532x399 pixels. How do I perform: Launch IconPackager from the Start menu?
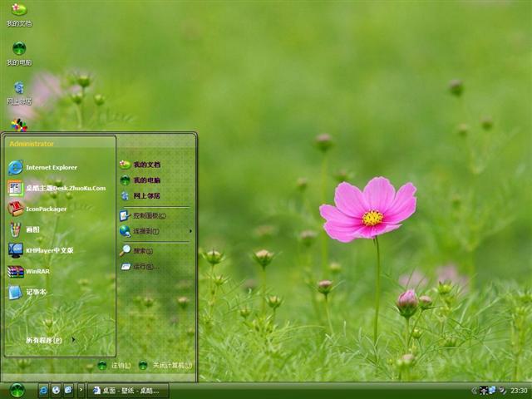[x=46, y=209]
